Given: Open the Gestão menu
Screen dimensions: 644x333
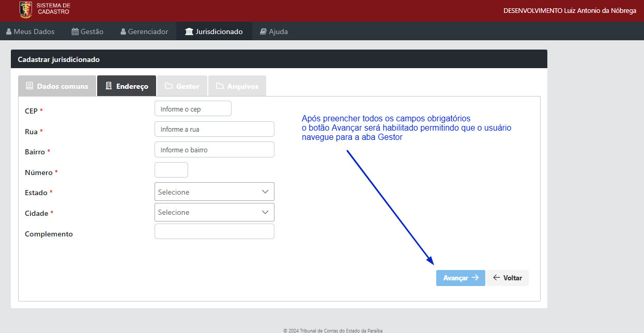Looking at the screenshot, I should click(87, 31).
